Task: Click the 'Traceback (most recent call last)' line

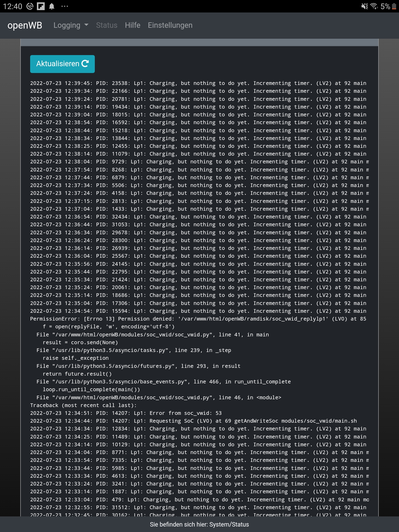Action: coord(83,405)
